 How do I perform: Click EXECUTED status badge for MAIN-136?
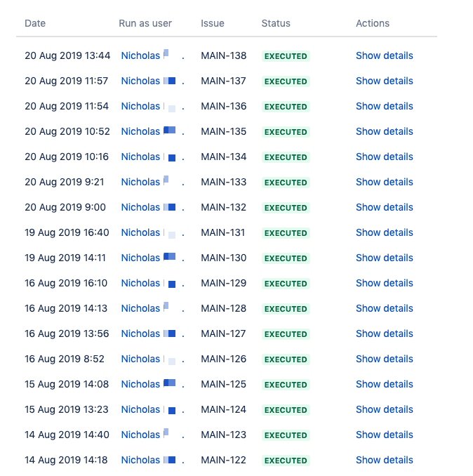[x=286, y=107]
